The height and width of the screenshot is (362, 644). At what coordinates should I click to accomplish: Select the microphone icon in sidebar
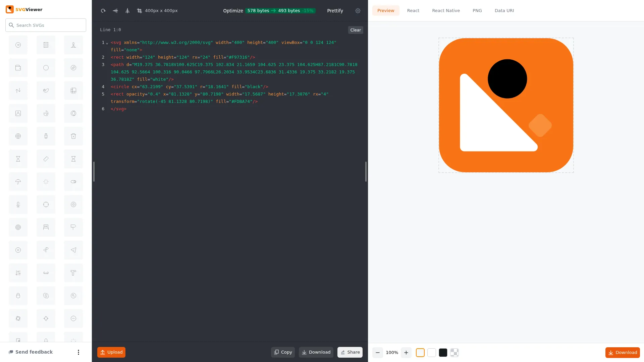coord(18,204)
